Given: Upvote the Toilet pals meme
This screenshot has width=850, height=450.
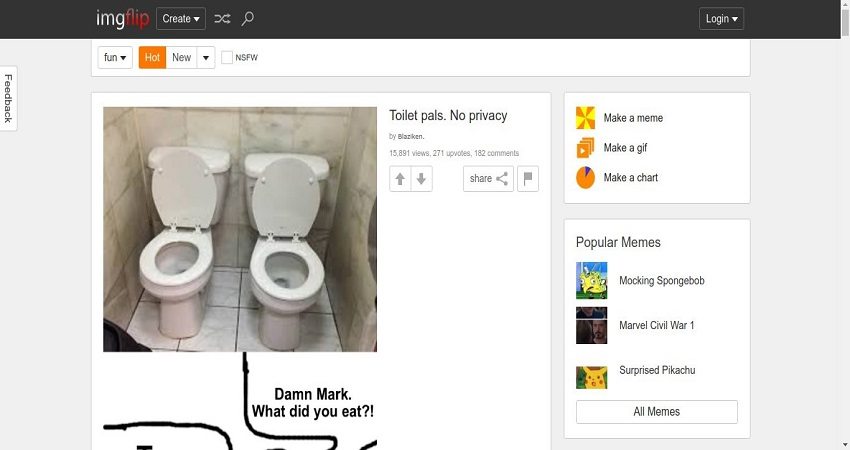Looking at the screenshot, I should pyautogui.click(x=400, y=179).
